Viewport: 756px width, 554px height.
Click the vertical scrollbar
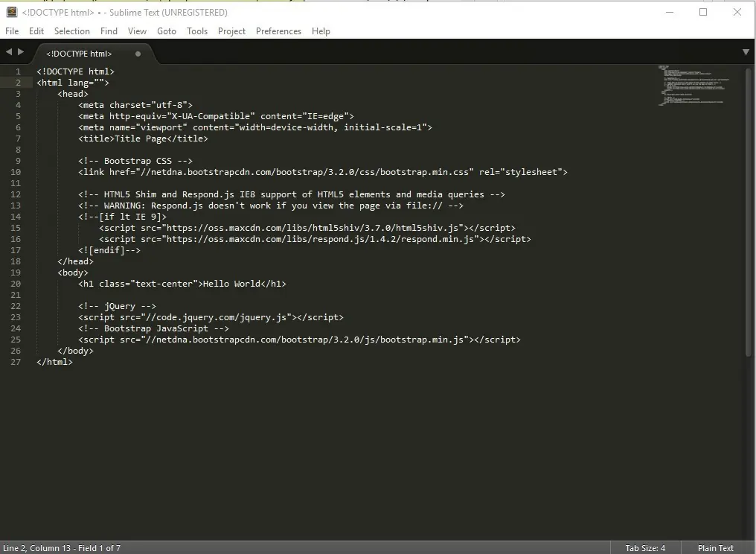click(749, 212)
